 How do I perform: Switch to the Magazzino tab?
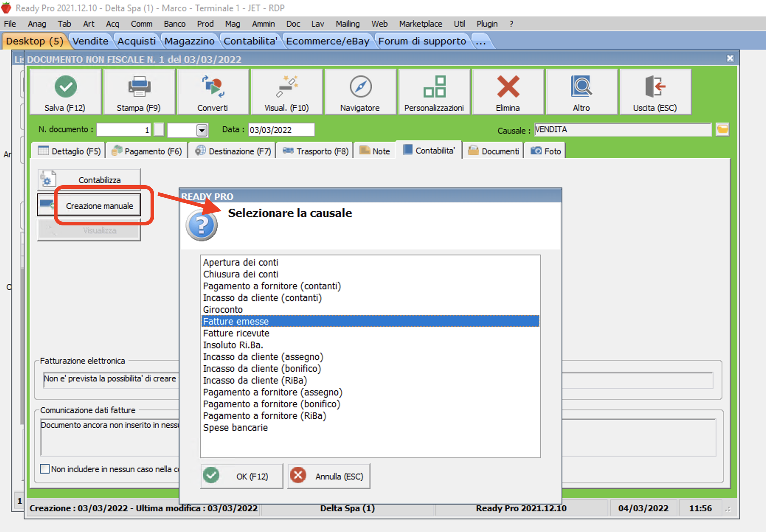(189, 41)
